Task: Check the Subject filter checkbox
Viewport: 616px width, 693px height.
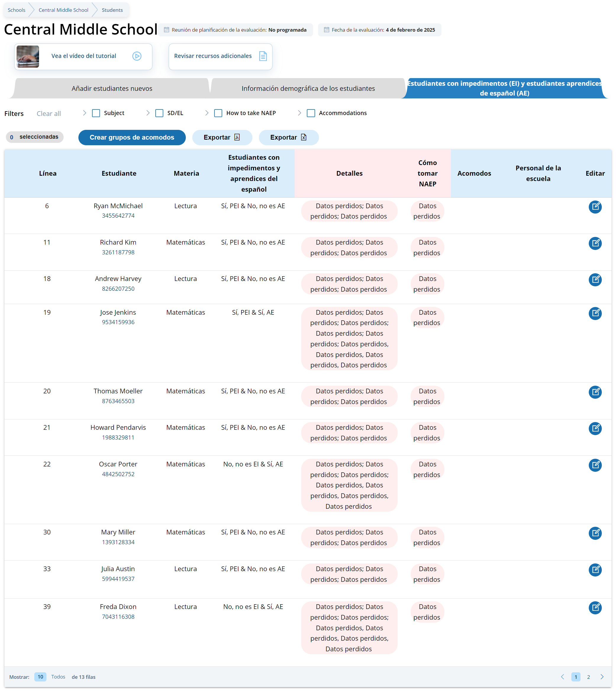Action: click(x=96, y=113)
